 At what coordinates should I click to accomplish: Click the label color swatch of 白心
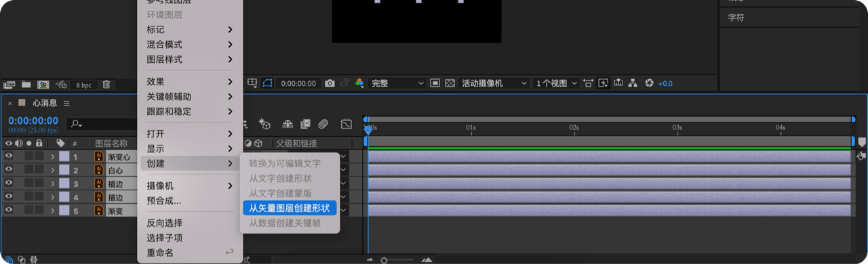coord(64,171)
